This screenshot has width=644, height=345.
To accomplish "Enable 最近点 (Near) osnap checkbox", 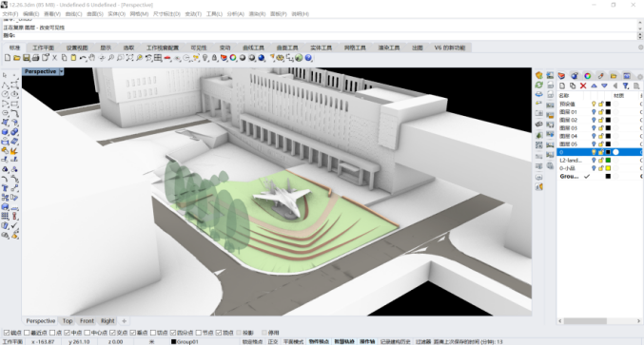I will [27, 333].
